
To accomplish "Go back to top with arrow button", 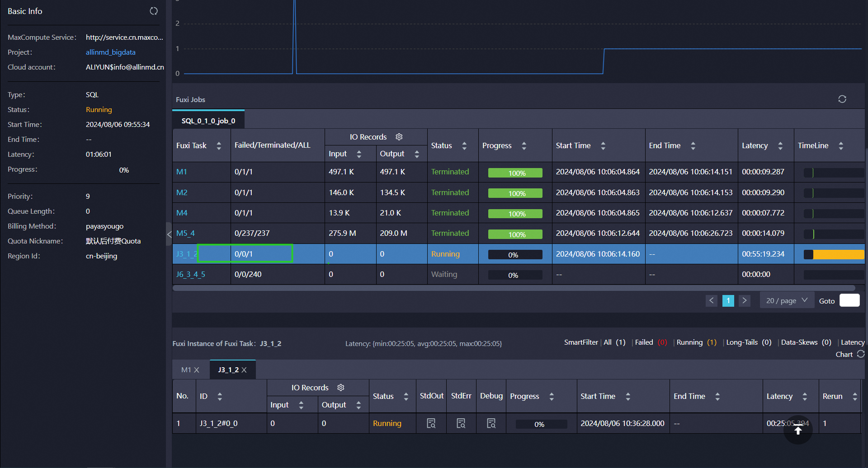I will pyautogui.click(x=798, y=430).
